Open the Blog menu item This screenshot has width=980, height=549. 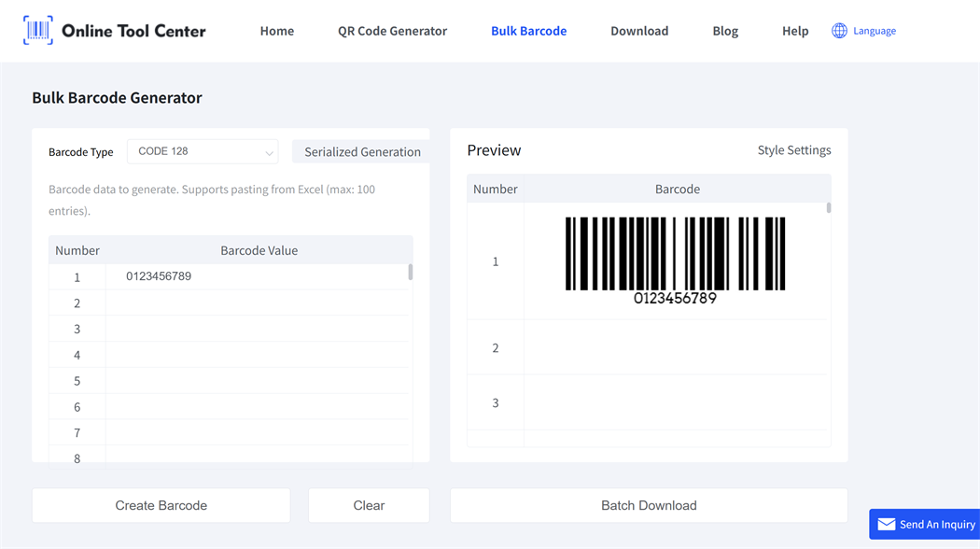(x=725, y=30)
